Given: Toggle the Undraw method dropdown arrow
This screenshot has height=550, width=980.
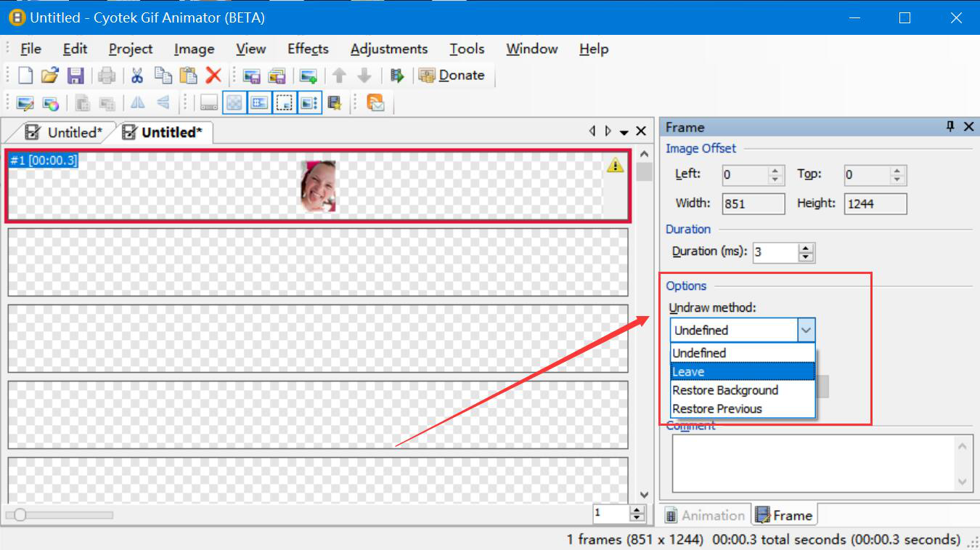Looking at the screenshot, I should [x=806, y=330].
